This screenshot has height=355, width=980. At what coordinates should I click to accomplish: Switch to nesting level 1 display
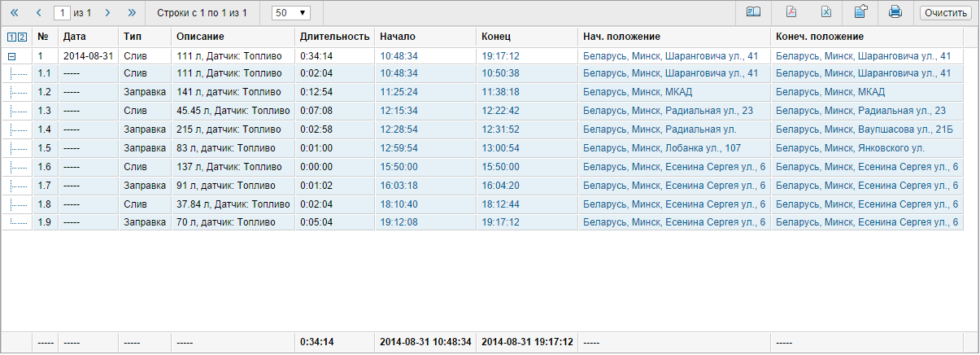pyautogui.click(x=11, y=37)
